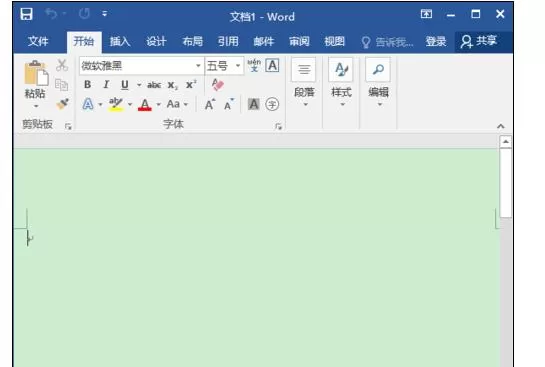This screenshot has height=367, width=545.
Task: Open the 文件 tab
Action: coord(38,41)
